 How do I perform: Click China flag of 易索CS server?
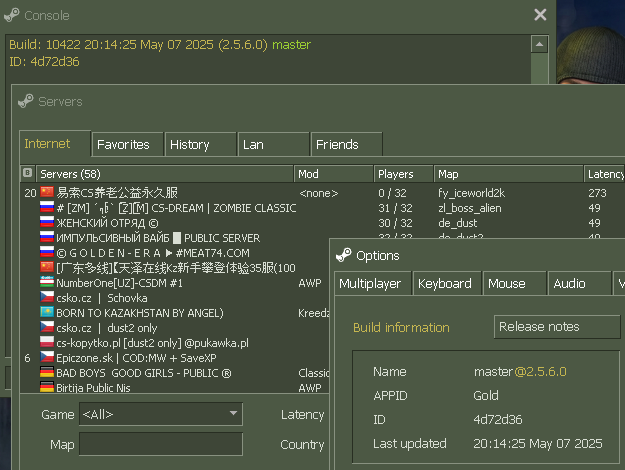(47, 192)
